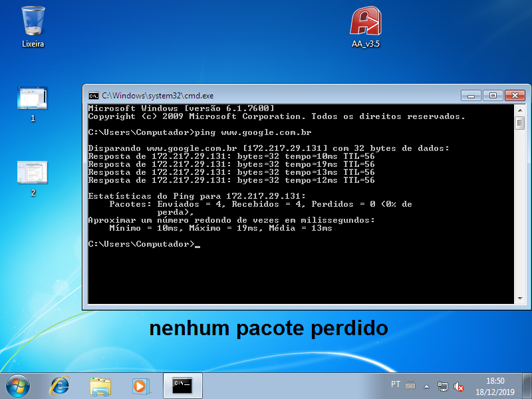The image size is (532, 399).
Task: Click 'Aproximar um número redondo' line
Action: [231, 220]
